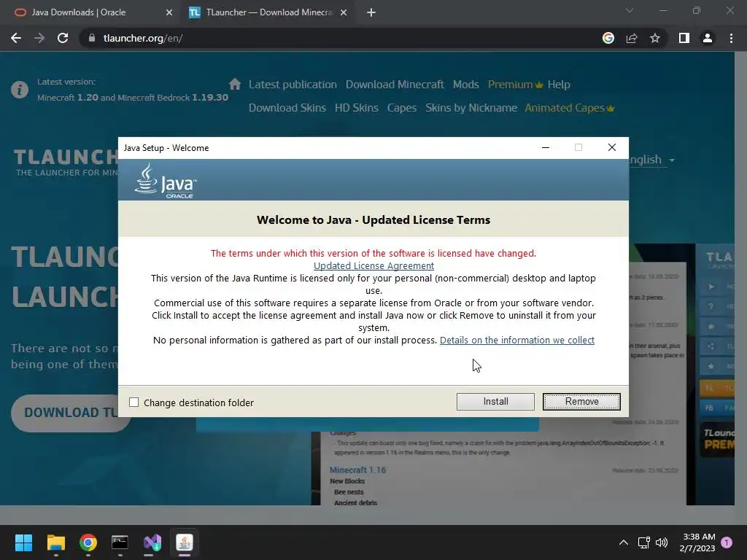The width and height of the screenshot is (747, 560).
Task: Click the address bar showing tlauncher.org/en/
Action: click(333, 38)
